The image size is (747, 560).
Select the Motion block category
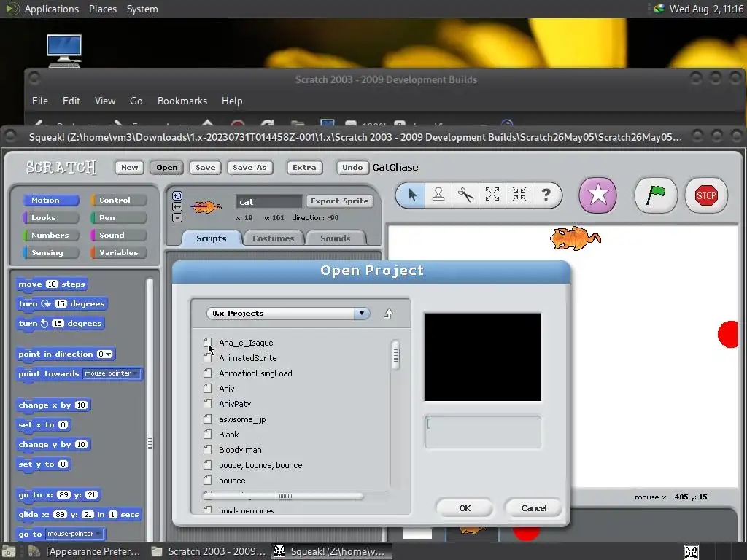pyautogui.click(x=50, y=200)
